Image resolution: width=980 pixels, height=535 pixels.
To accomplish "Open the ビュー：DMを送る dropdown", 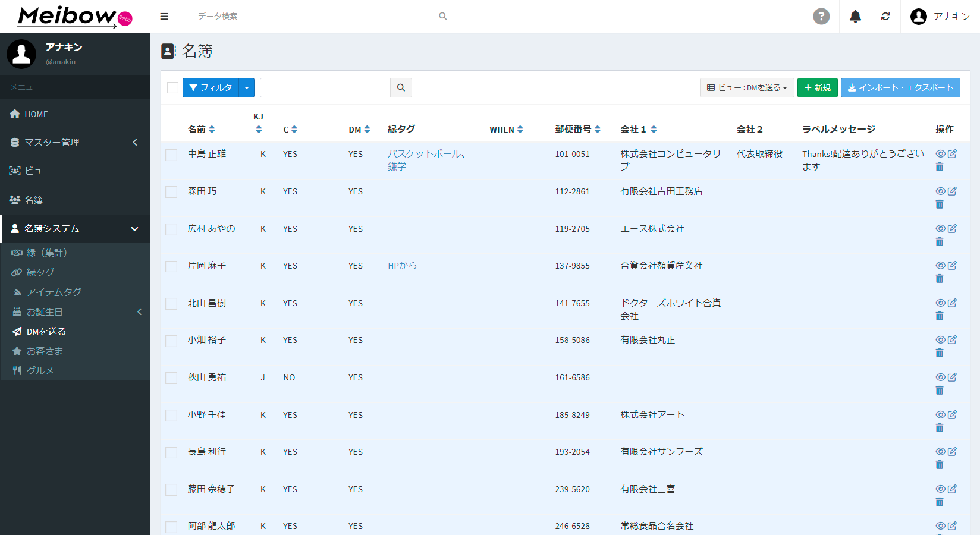I will [747, 88].
